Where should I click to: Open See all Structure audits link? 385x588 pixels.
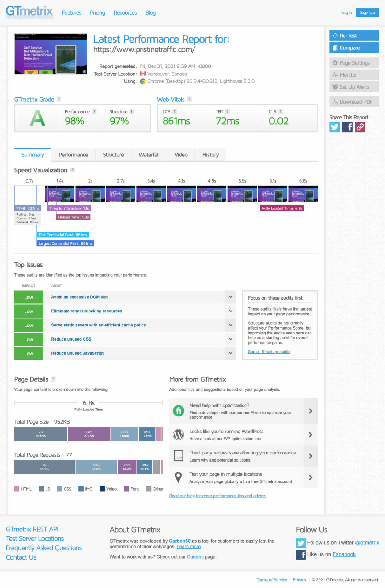click(269, 352)
